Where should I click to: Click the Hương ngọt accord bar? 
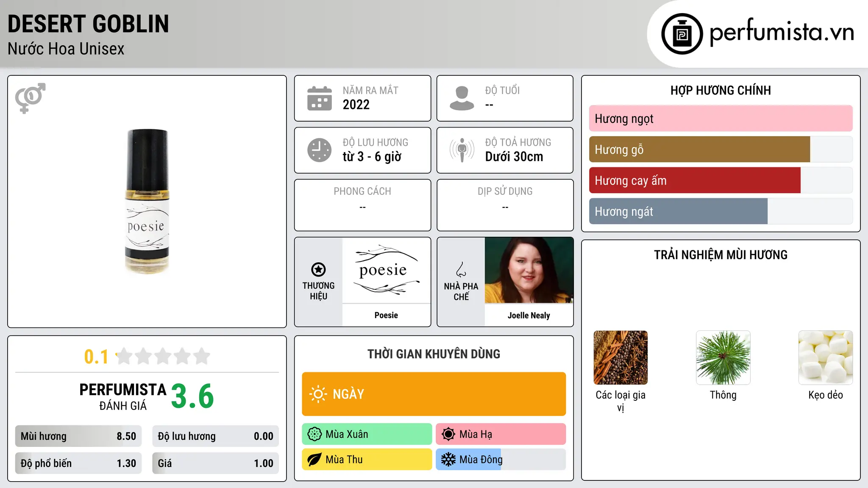(x=721, y=119)
